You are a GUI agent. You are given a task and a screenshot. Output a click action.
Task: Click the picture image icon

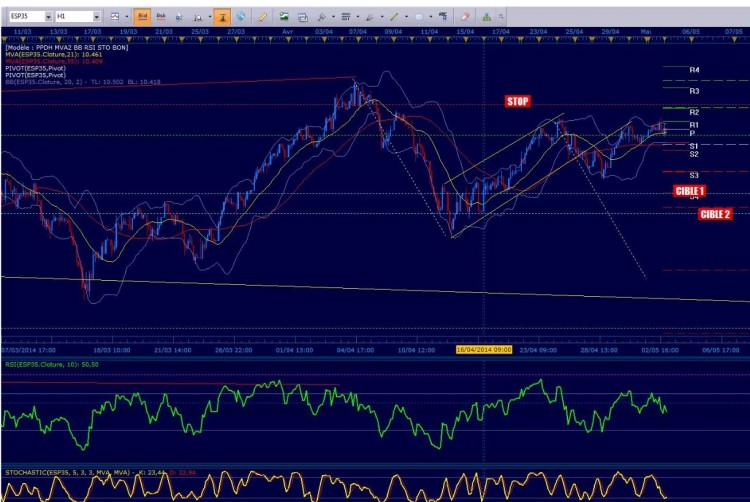(x=284, y=17)
